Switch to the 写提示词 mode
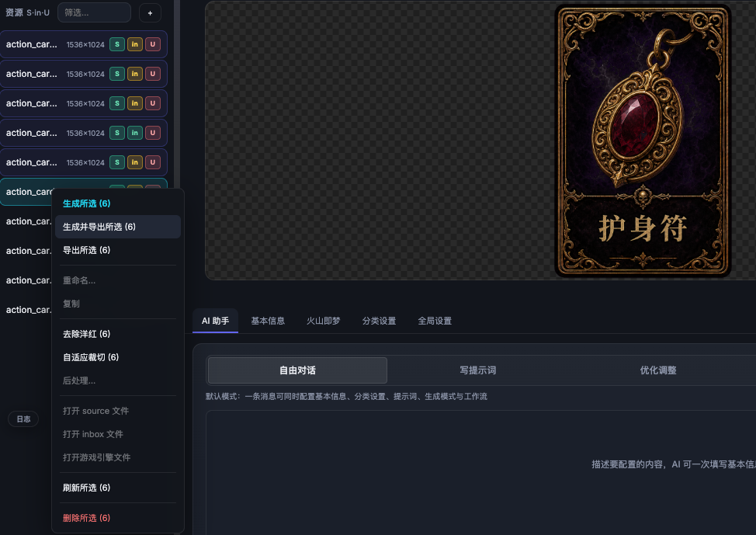The width and height of the screenshot is (756, 535). [x=478, y=370]
